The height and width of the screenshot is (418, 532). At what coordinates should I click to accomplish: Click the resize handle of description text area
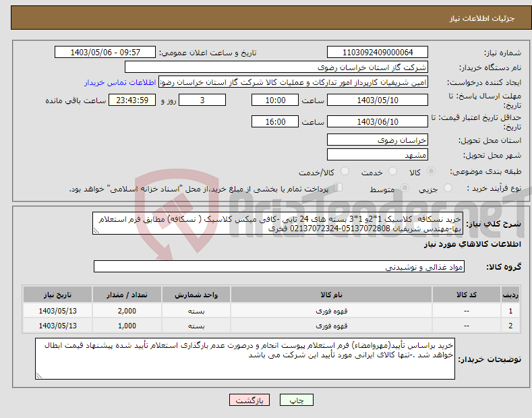coord(96,231)
